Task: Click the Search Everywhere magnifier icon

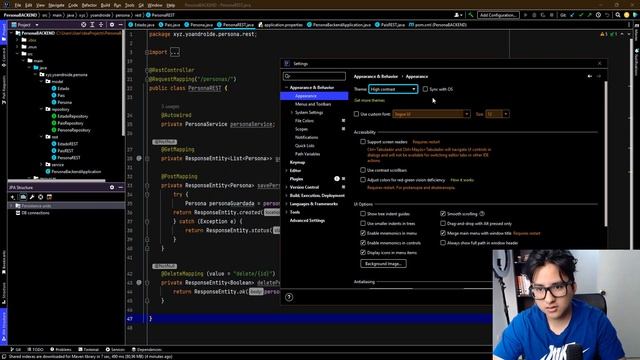Action: tap(618, 15)
